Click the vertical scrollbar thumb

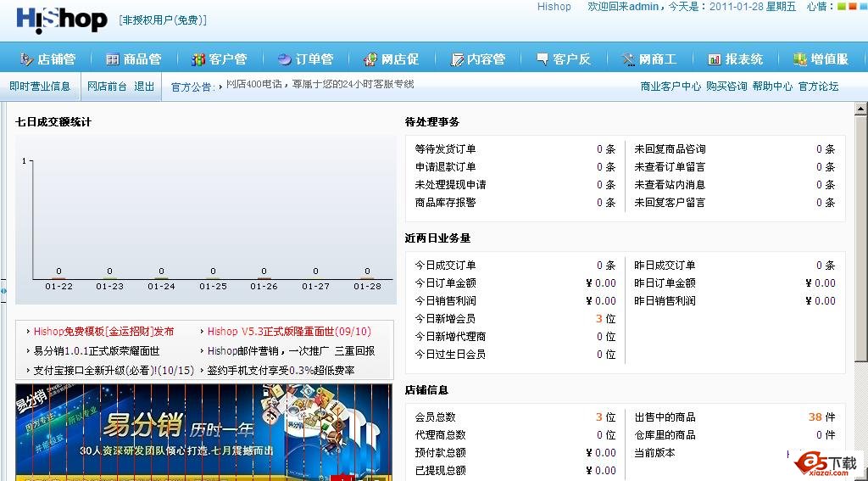860,239
